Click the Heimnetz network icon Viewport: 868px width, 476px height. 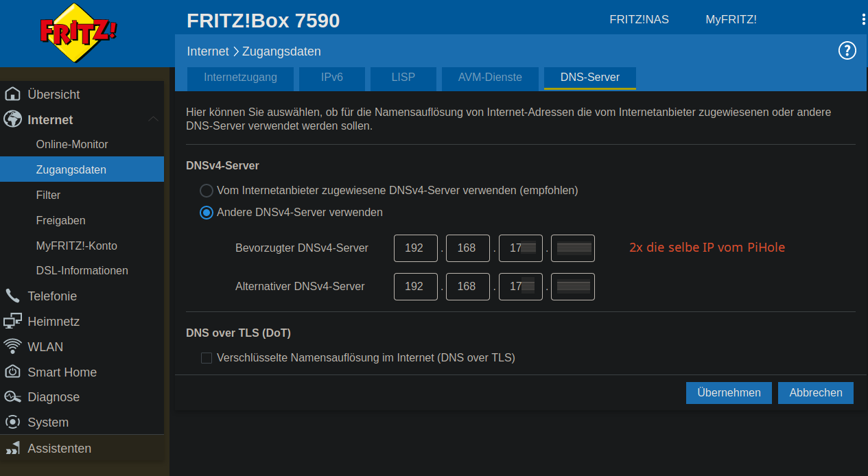tap(12, 321)
